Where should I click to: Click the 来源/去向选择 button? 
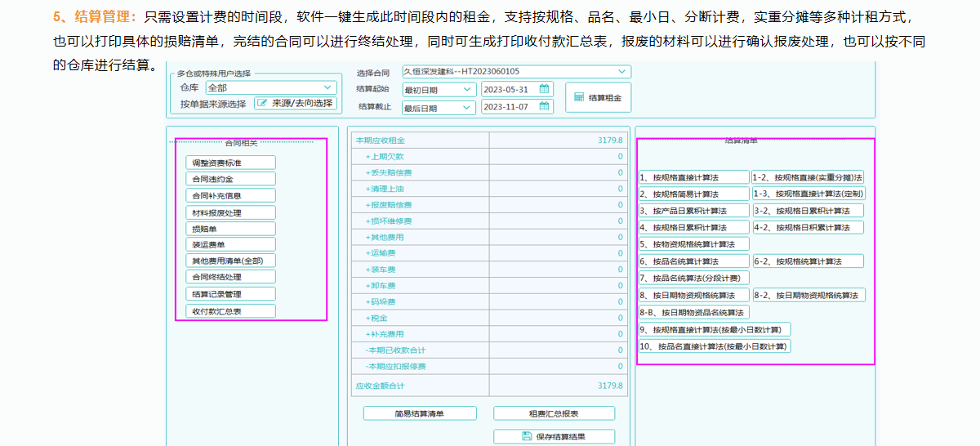[x=296, y=103]
